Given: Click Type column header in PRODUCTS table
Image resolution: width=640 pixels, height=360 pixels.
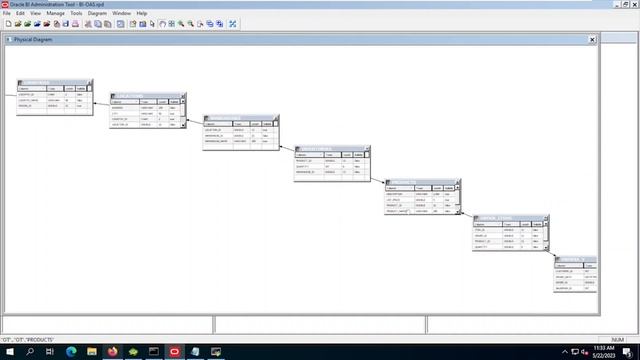Looking at the screenshot, I should click(x=423, y=188).
